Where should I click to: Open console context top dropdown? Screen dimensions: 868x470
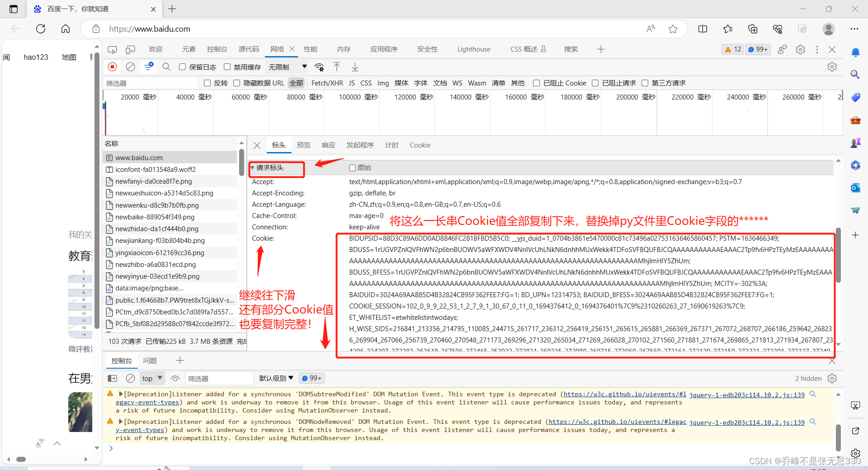click(x=152, y=379)
